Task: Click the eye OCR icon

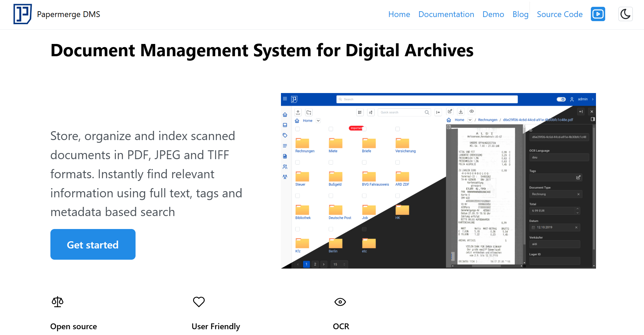Action: (x=340, y=302)
